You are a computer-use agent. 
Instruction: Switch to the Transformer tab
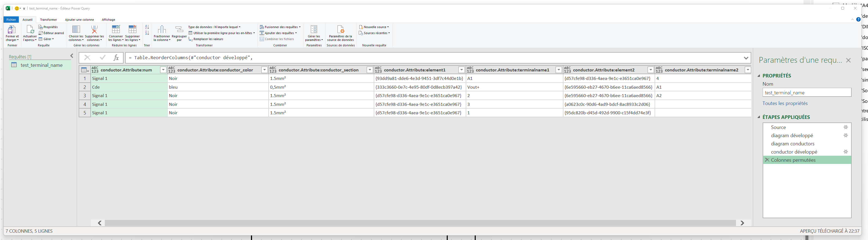tap(48, 20)
